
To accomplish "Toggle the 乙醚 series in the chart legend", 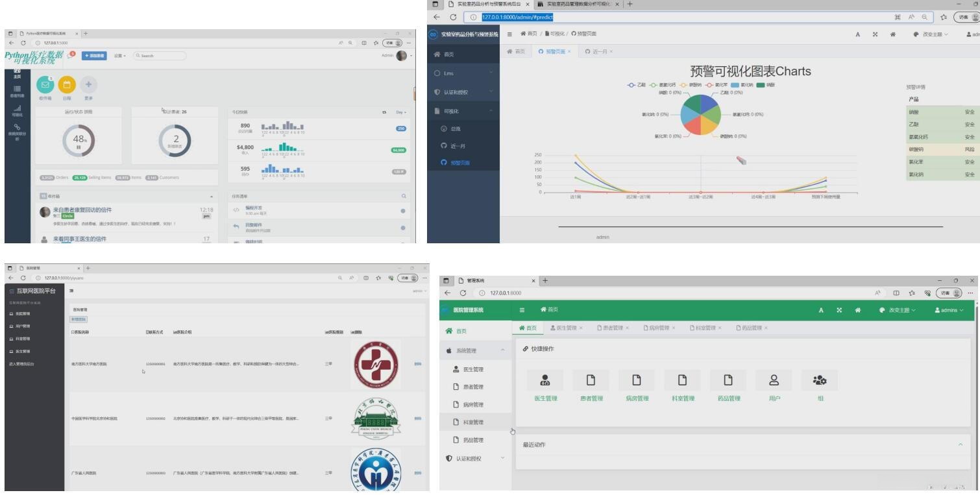I will pos(635,85).
